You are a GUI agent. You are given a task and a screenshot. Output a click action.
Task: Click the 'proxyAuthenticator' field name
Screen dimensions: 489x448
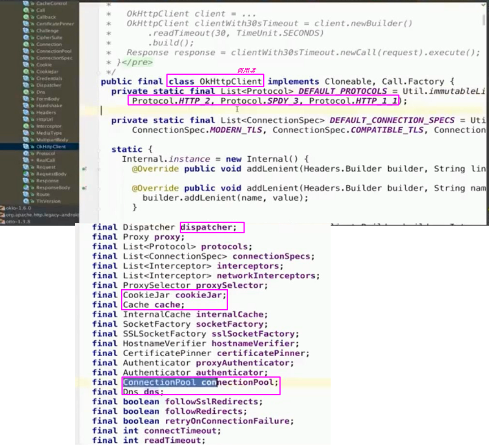(242, 363)
